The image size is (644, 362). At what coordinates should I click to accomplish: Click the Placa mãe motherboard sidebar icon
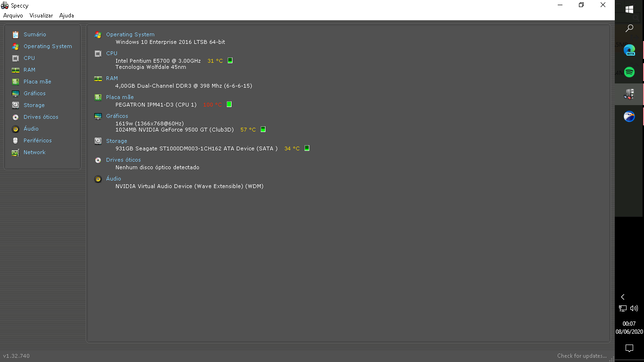click(x=16, y=82)
